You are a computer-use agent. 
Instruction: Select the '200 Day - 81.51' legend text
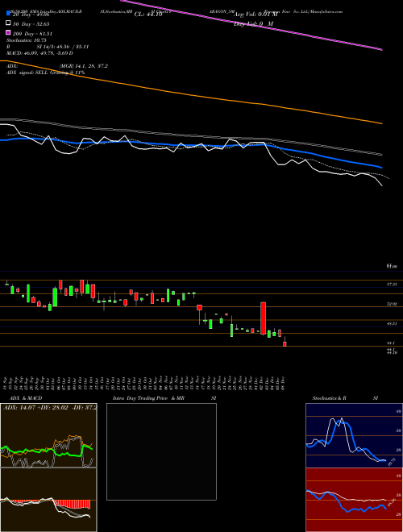click(32, 34)
